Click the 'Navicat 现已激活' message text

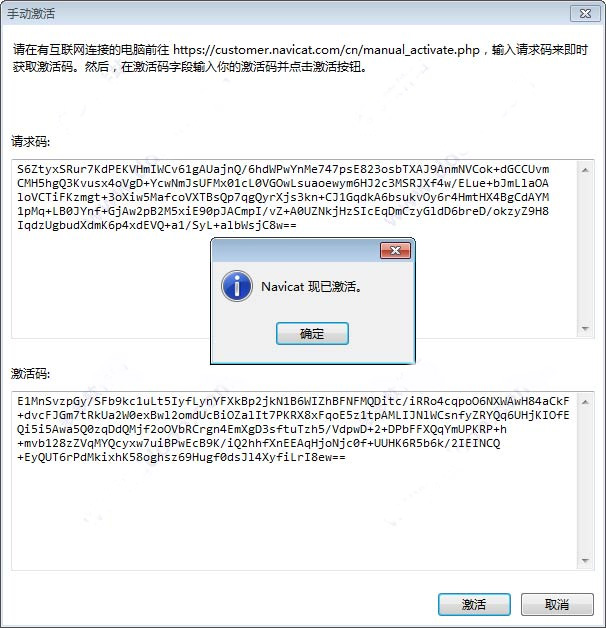click(x=311, y=287)
